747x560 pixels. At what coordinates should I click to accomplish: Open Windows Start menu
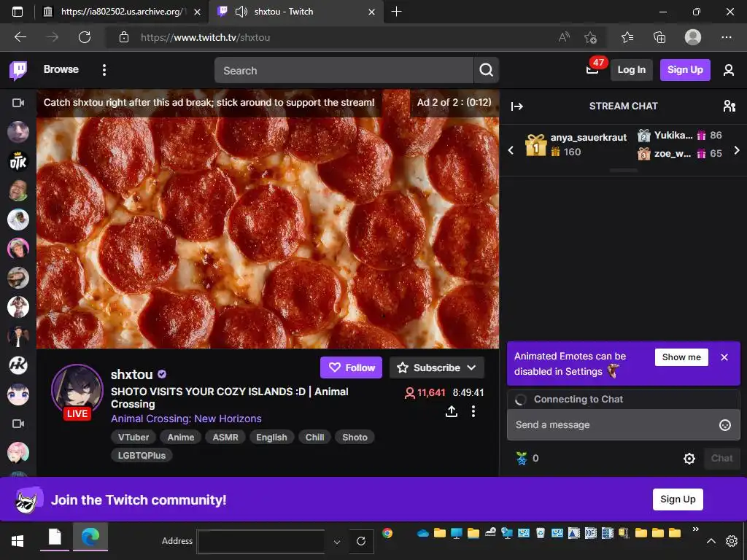click(x=18, y=541)
